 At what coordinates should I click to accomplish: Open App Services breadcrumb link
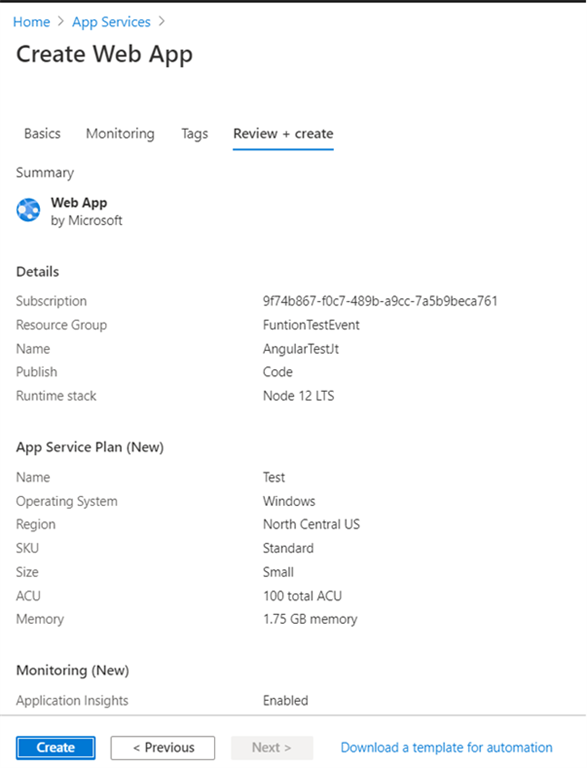tap(111, 22)
